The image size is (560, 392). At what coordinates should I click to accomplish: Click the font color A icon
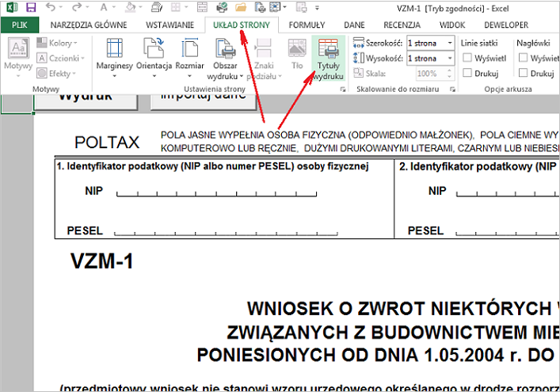[103, 7]
